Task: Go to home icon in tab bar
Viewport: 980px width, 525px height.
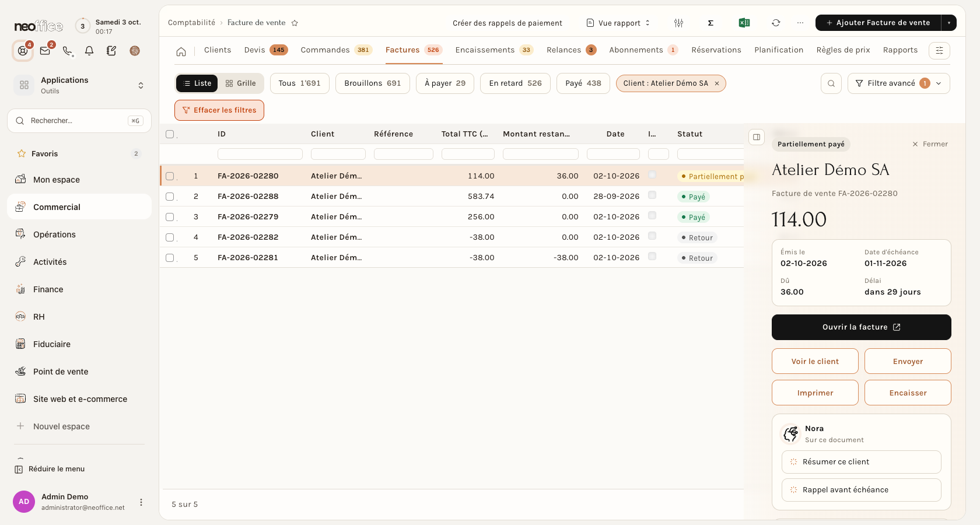Action: pyautogui.click(x=181, y=51)
